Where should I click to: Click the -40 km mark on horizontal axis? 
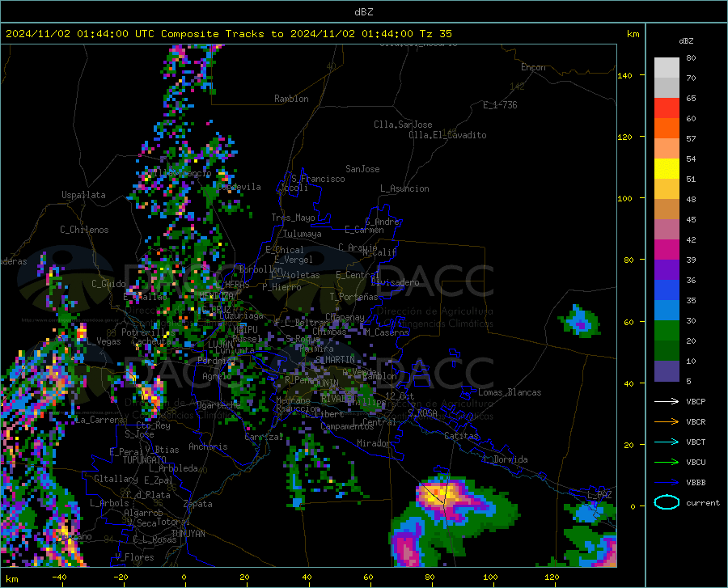[59, 577]
